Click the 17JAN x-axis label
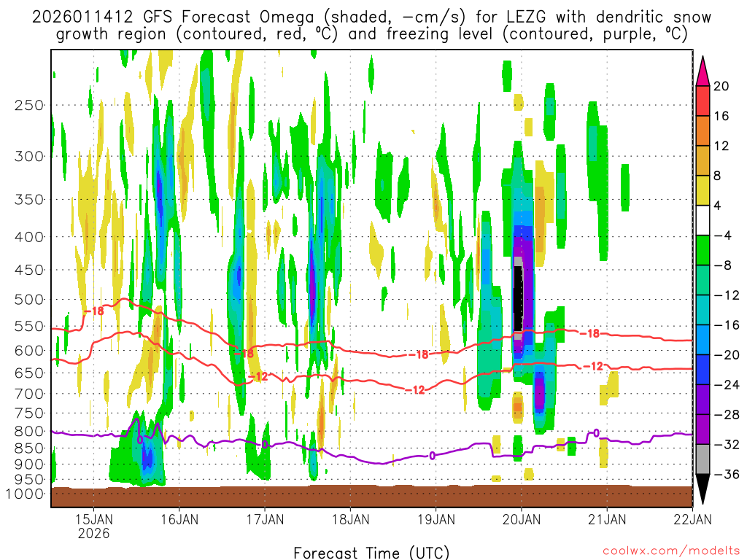The image size is (747, 560). (x=265, y=519)
